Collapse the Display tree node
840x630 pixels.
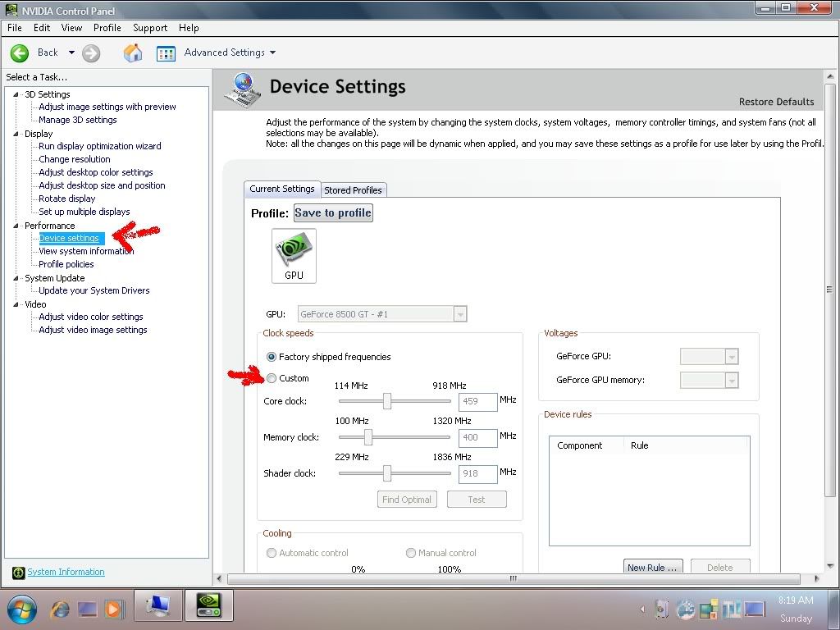point(16,134)
